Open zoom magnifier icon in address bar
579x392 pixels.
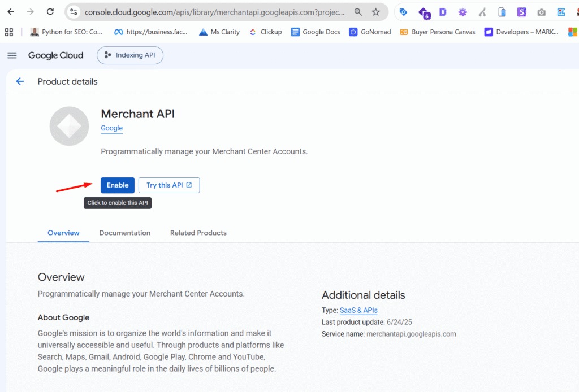coord(358,12)
